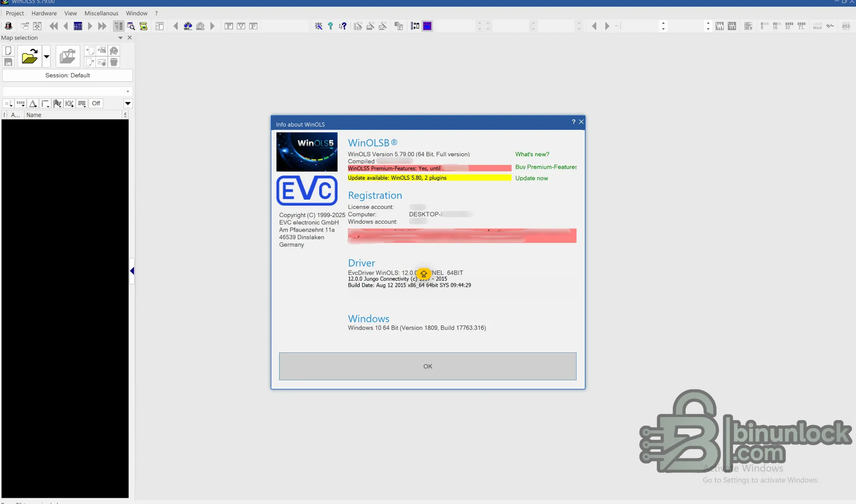Open the search window magnifier icon
Viewport: 856px width, 504px height.
tap(131, 26)
